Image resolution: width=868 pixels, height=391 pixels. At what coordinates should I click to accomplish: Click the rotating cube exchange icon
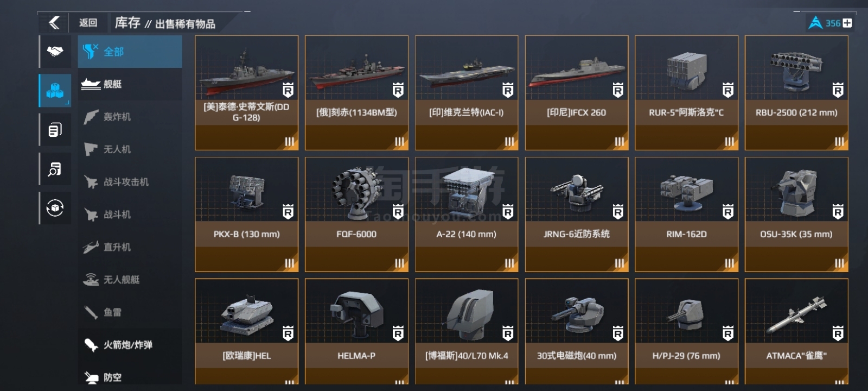click(x=55, y=208)
